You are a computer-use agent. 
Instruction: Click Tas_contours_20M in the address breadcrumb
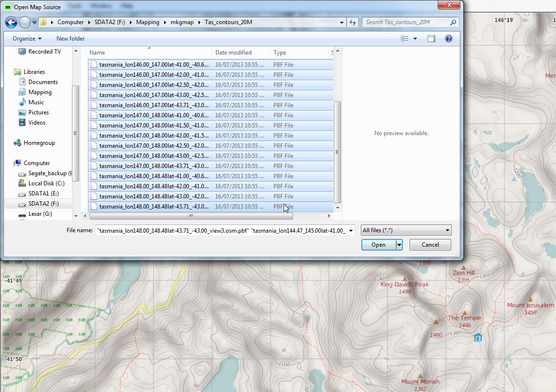click(x=228, y=22)
